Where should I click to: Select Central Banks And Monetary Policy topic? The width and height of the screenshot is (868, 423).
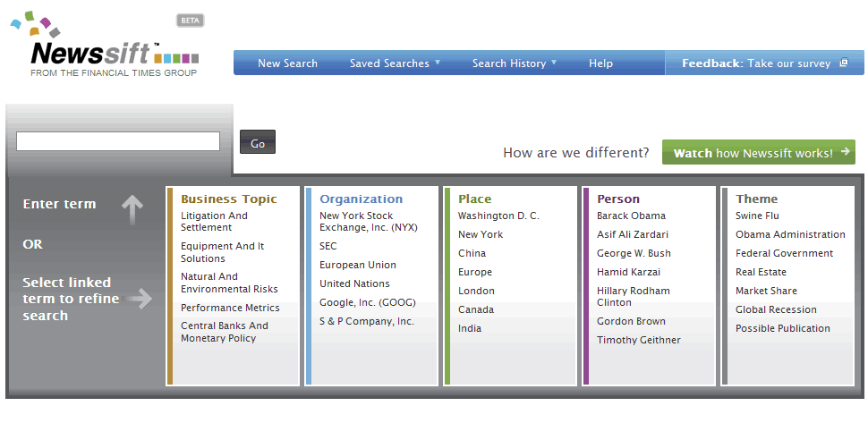tap(224, 332)
